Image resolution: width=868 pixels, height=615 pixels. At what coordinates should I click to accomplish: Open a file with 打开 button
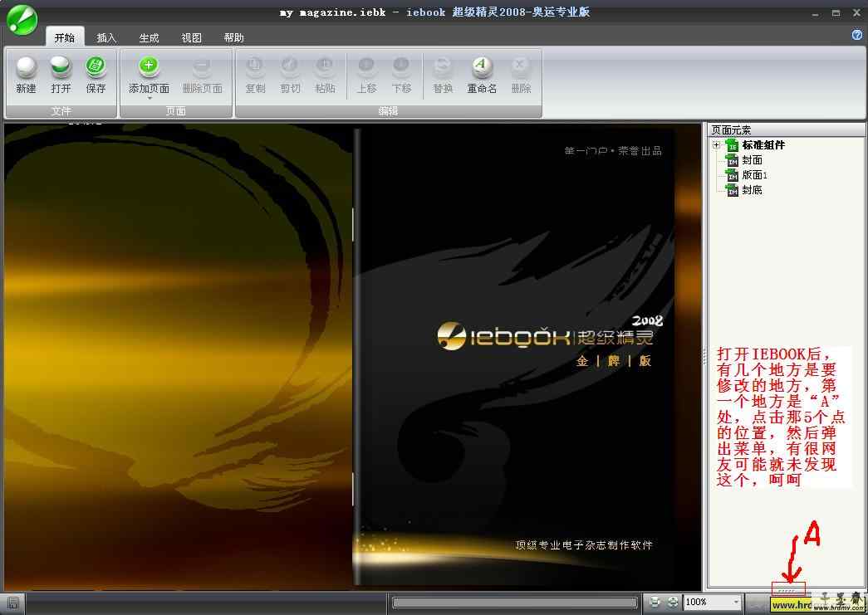click(x=61, y=74)
